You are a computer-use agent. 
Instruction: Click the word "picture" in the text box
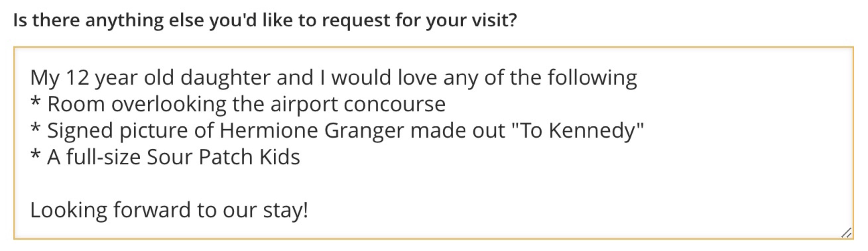(x=153, y=130)
